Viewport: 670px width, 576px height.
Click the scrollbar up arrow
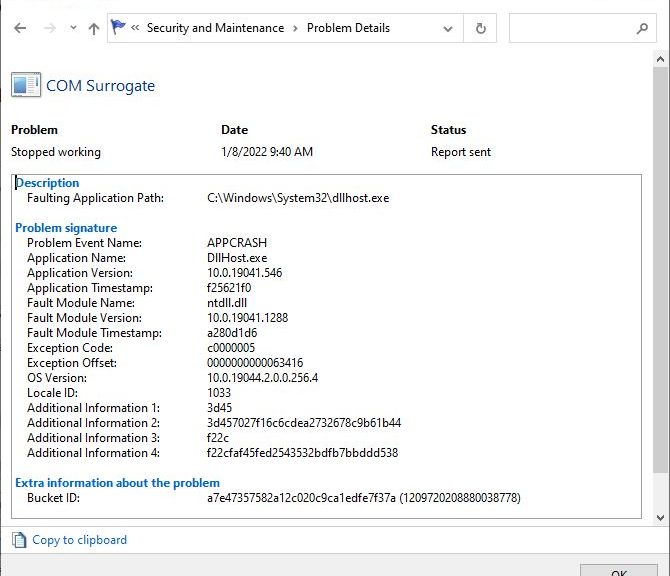point(660,59)
